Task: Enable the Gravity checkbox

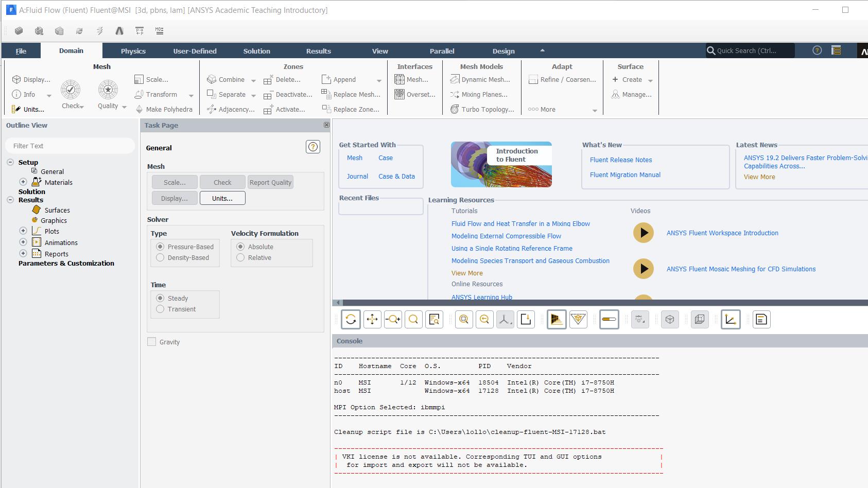Action: 152,341
